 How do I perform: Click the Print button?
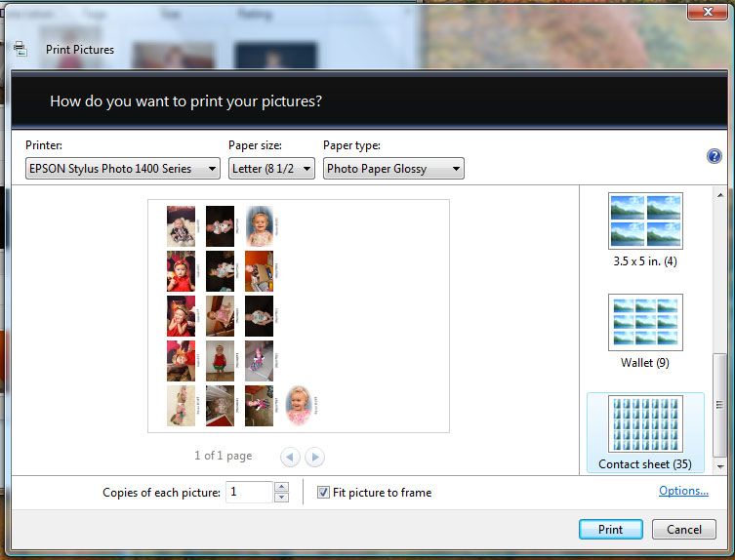point(610,529)
